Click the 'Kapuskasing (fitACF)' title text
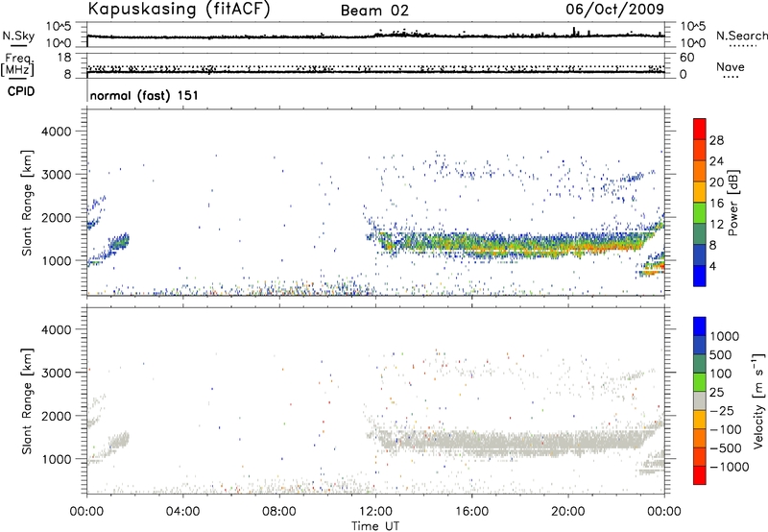 [x=179, y=10]
